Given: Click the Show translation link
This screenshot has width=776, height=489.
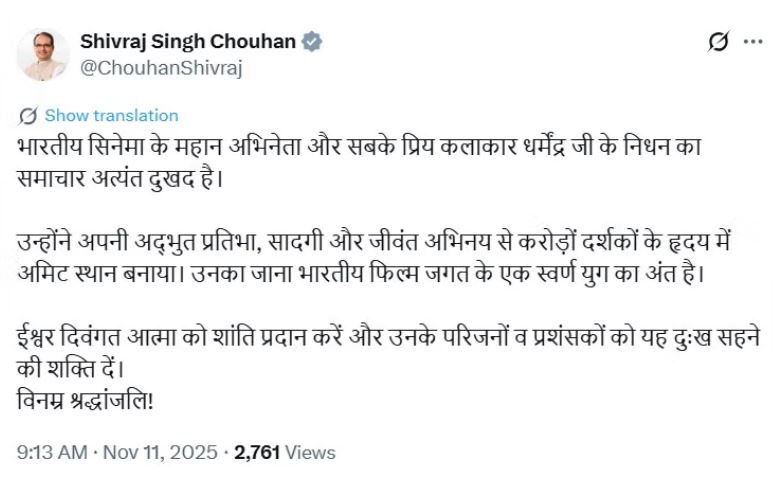Looking at the screenshot, I should click(x=111, y=115).
